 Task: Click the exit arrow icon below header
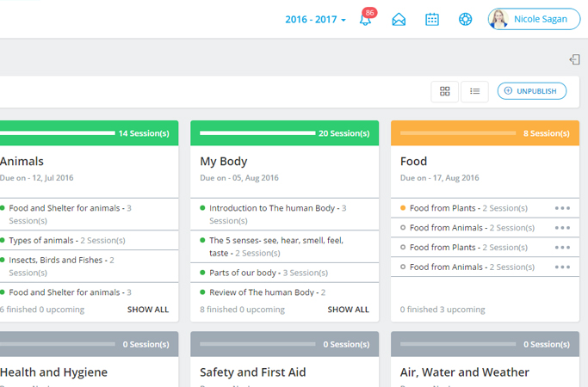(x=574, y=59)
